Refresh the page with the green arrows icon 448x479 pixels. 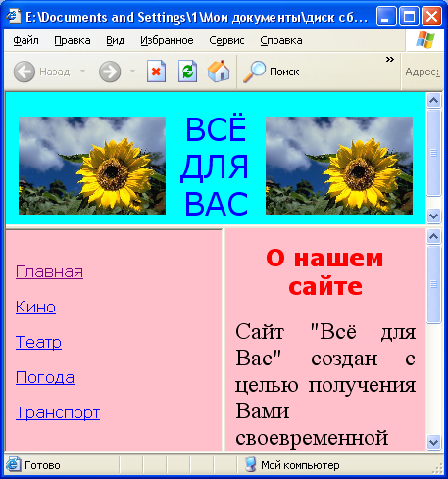[187, 72]
